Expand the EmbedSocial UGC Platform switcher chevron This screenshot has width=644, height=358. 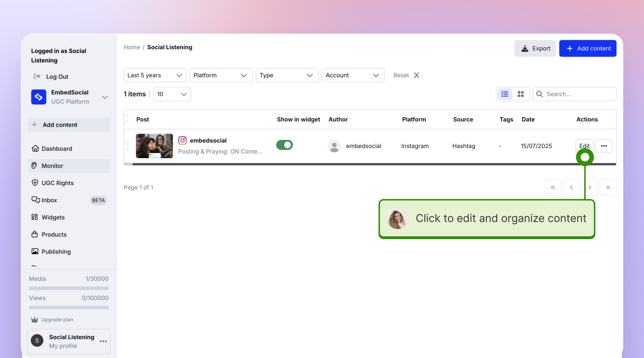(105, 97)
